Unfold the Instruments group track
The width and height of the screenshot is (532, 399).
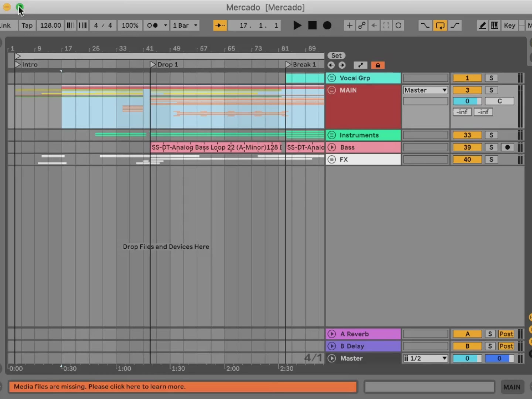[332, 135]
